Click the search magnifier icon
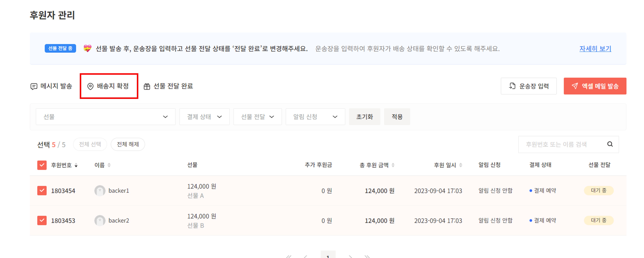This screenshot has width=644, height=258. [x=610, y=144]
